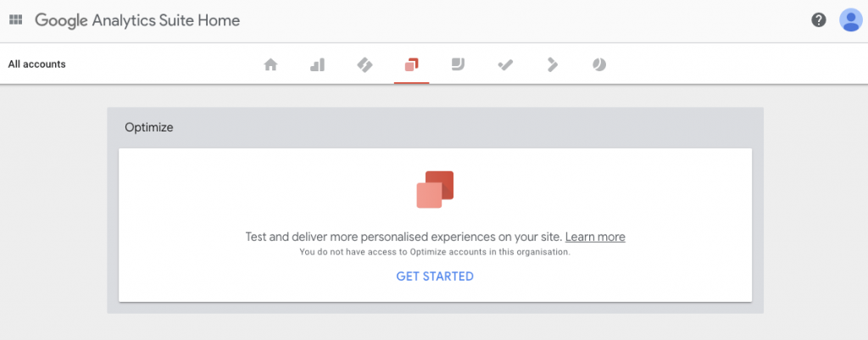Click the Google Analytics Suite Home title
Viewport: 868px width, 340px height.
137,20
